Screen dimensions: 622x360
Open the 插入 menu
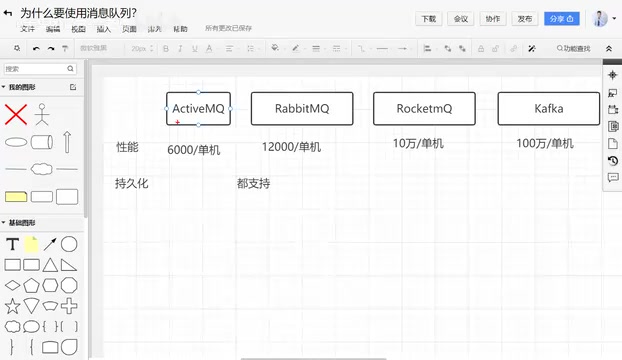pyautogui.click(x=104, y=29)
